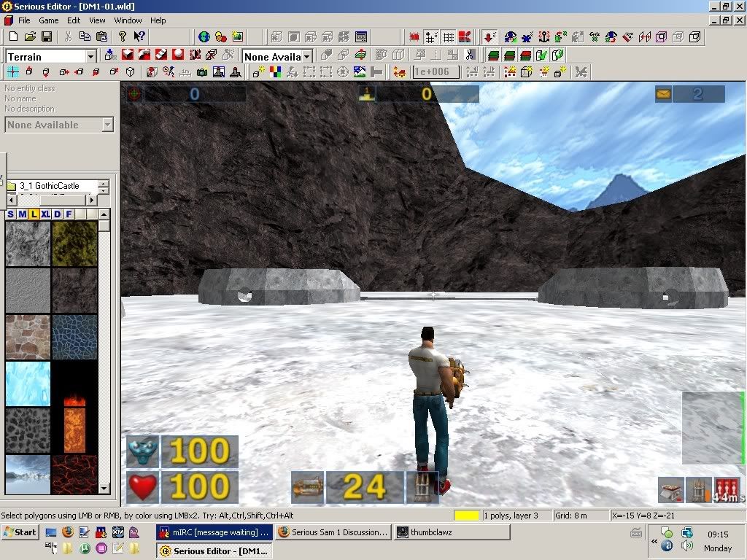Click the anchor icon in toolbar
The image size is (747, 560).
pos(544,36)
